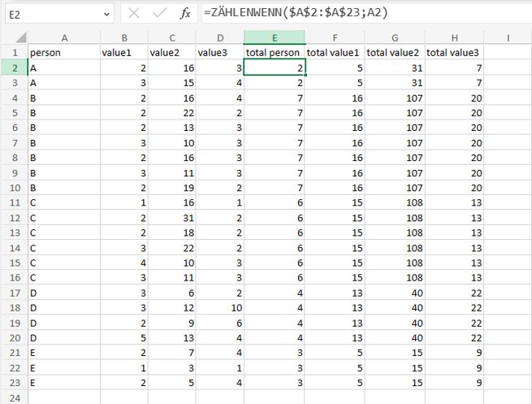This screenshot has height=404, width=532.
Task: Click the "total value1" header cell
Action: coord(335,53)
